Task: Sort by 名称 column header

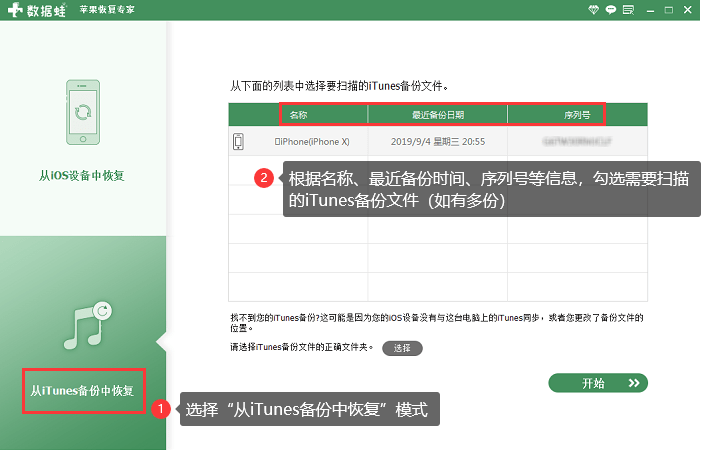Action: click(x=298, y=115)
